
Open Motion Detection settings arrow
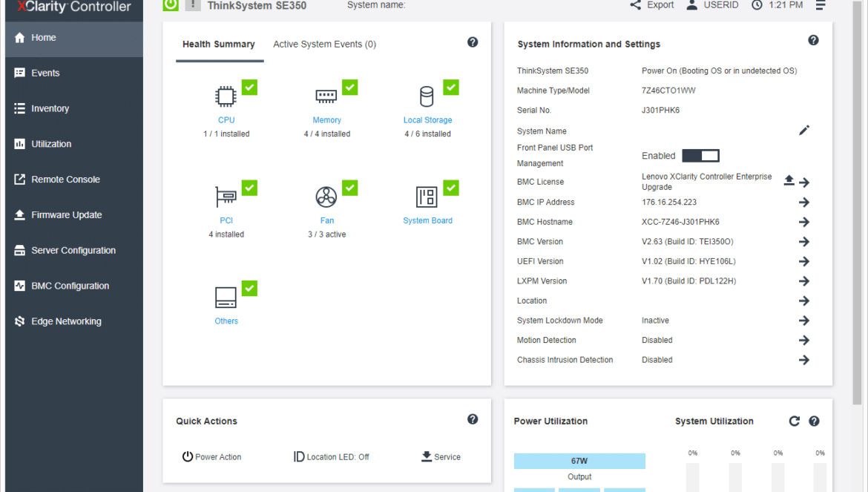[804, 341]
